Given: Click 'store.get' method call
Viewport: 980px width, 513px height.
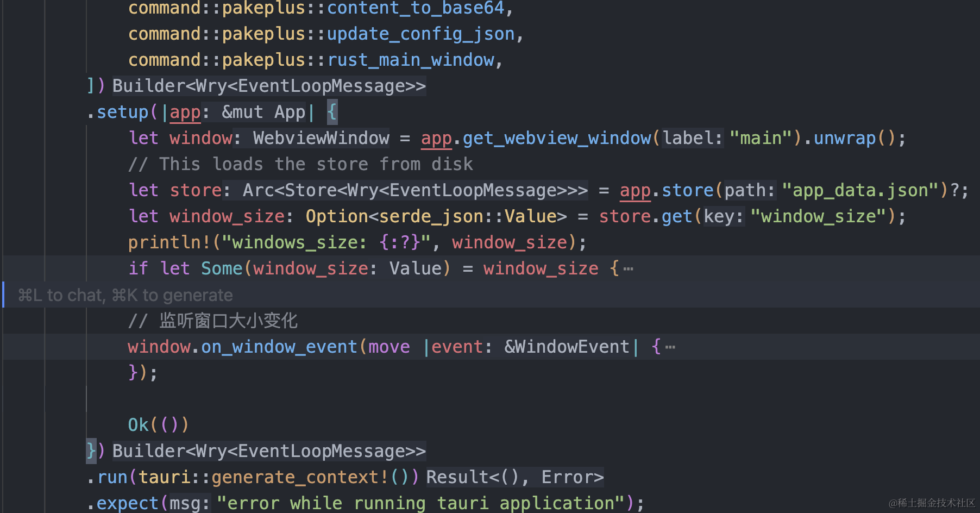Looking at the screenshot, I should (x=645, y=216).
